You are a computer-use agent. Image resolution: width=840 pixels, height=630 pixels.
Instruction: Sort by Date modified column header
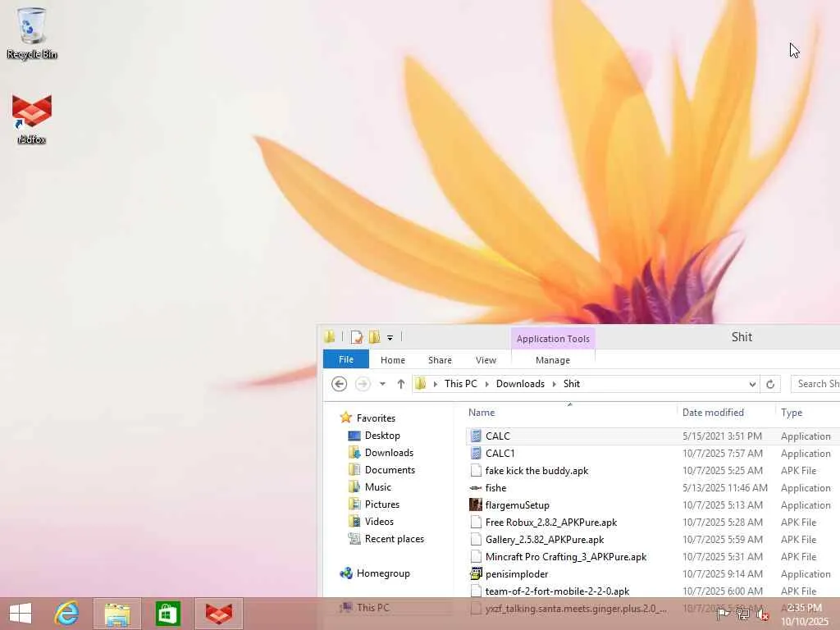pos(713,413)
